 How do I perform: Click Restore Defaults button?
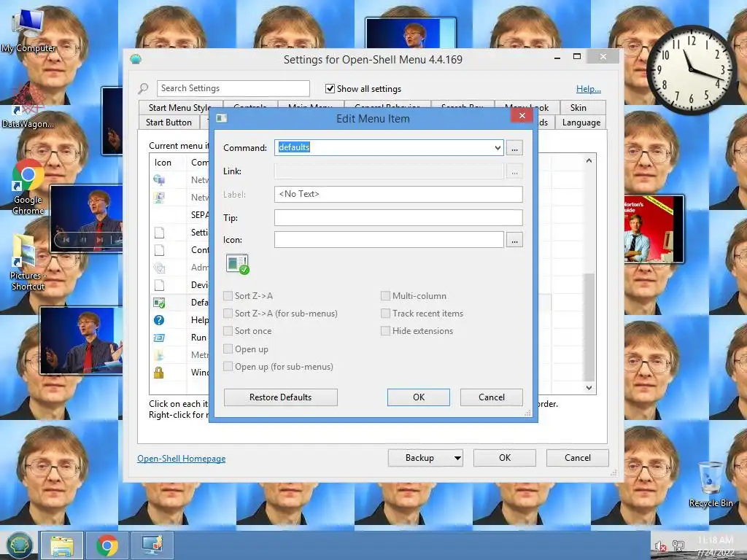click(x=281, y=397)
